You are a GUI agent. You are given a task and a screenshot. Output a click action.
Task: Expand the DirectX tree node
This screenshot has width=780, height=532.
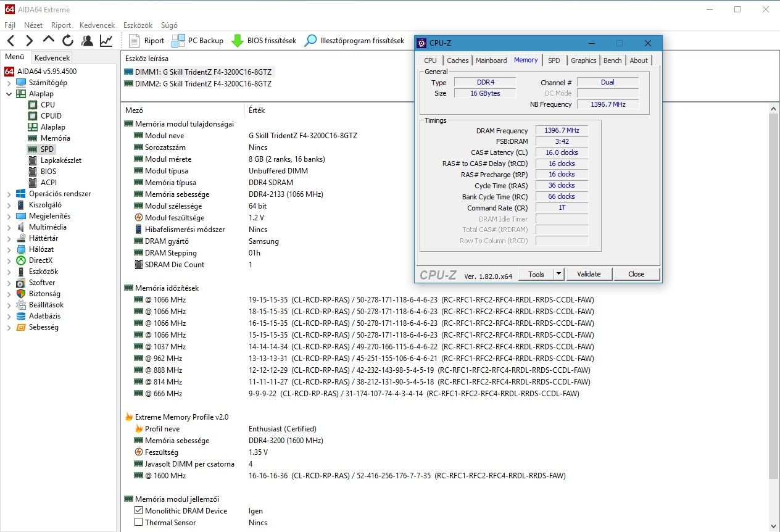point(9,260)
